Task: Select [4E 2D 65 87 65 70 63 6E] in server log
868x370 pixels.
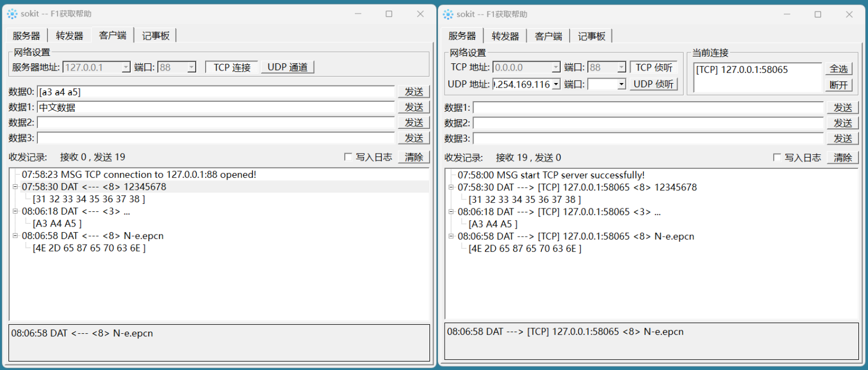Action: 524,249
